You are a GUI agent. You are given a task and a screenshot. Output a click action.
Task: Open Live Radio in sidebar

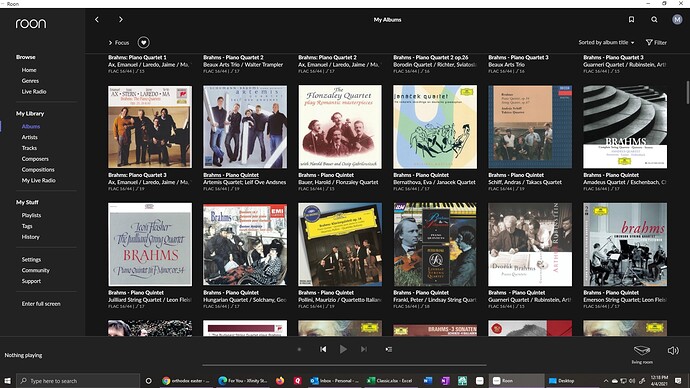(x=34, y=92)
